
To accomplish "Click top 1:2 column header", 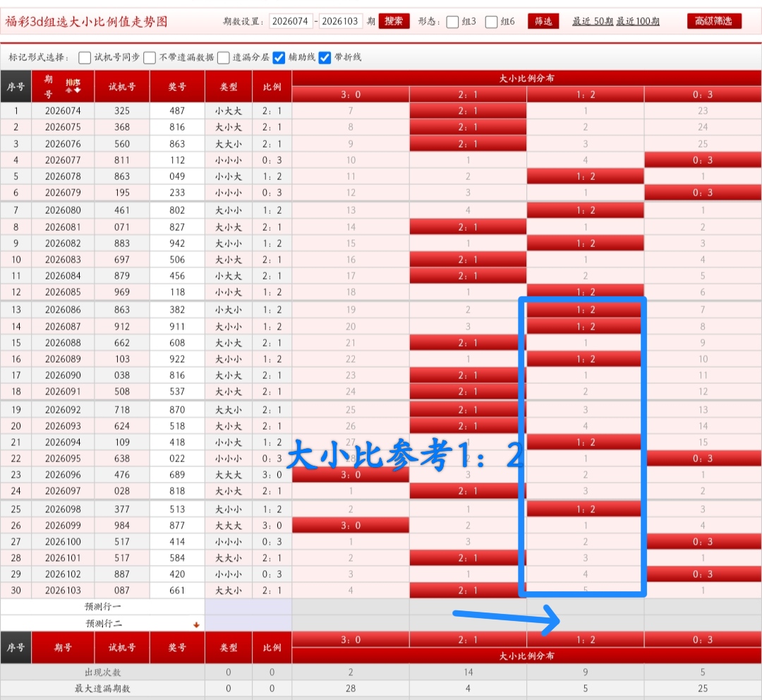I will click(586, 95).
